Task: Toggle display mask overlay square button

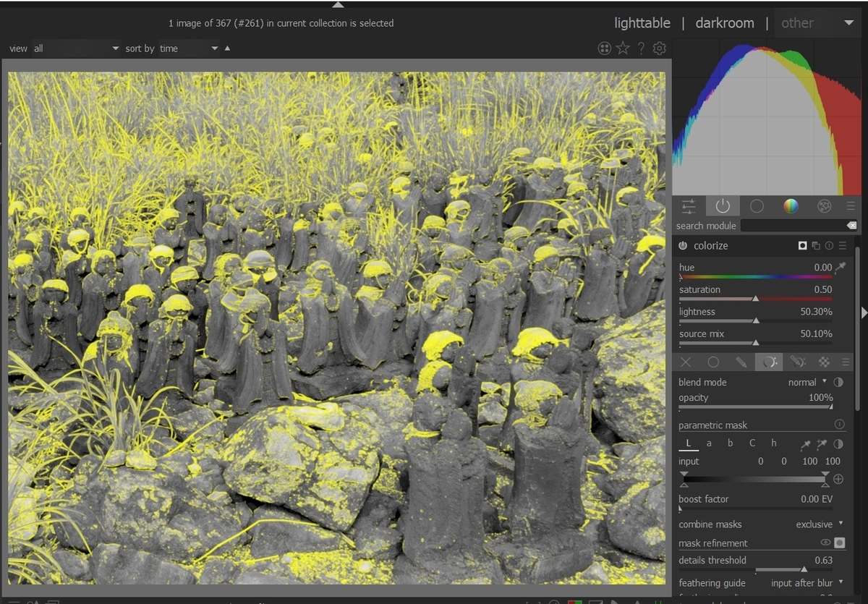Action: pos(839,543)
